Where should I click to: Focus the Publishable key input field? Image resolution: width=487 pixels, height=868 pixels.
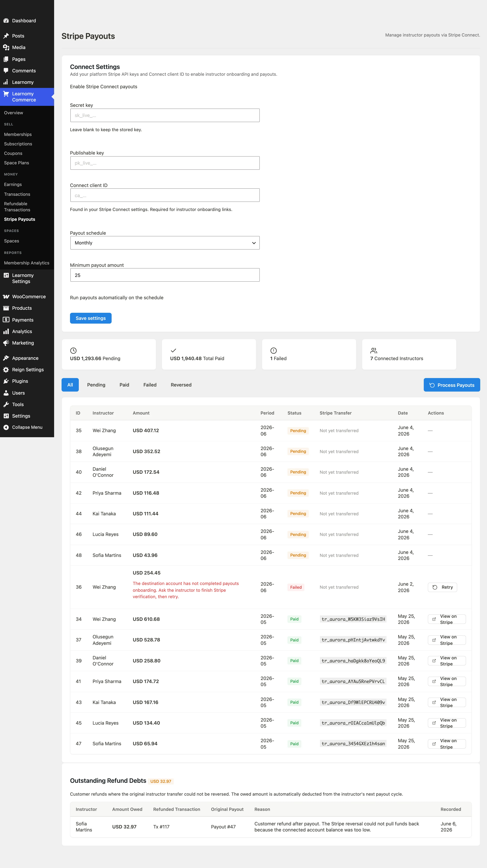pyautogui.click(x=165, y=163)
